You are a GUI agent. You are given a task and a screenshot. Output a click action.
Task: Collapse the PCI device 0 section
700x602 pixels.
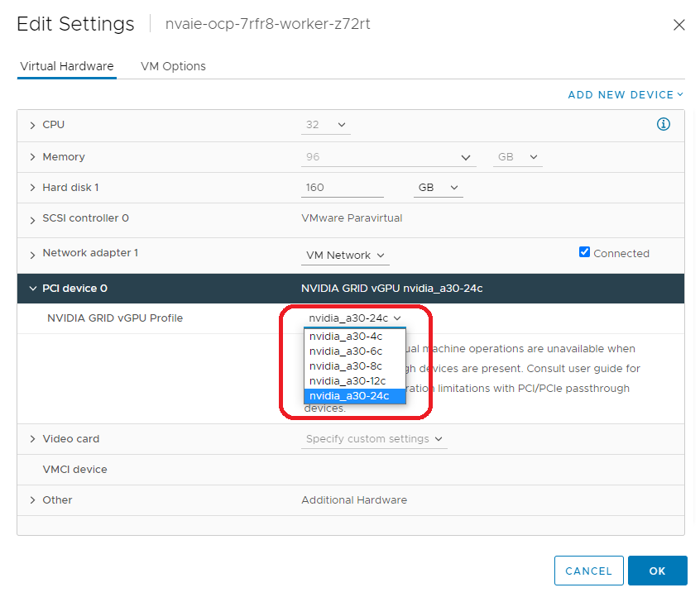click(x=33, y=289)
